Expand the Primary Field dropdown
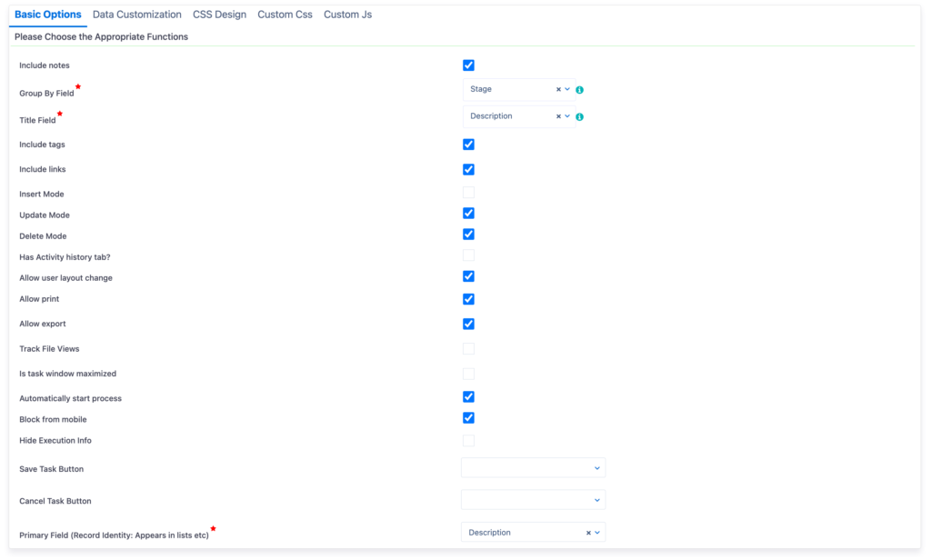Viewport: 931px width, 560px height. coord(597,532)
